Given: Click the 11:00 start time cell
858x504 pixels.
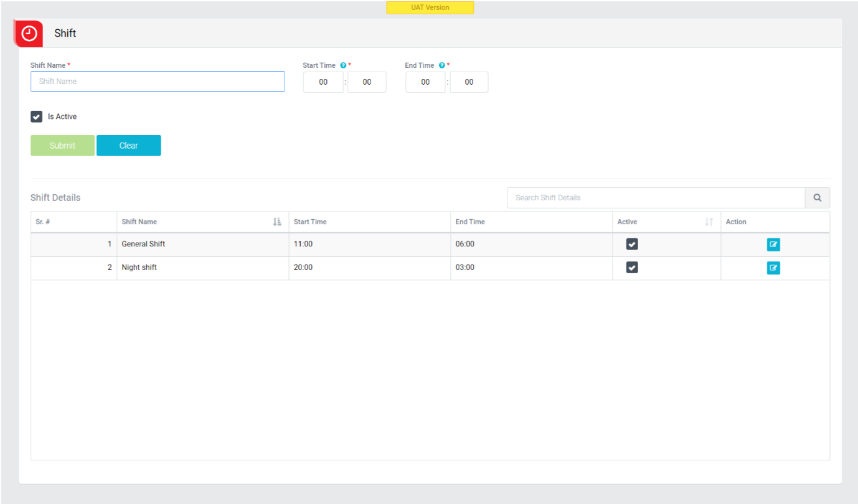Looking at the screenshot, I should tap(370, 245).
